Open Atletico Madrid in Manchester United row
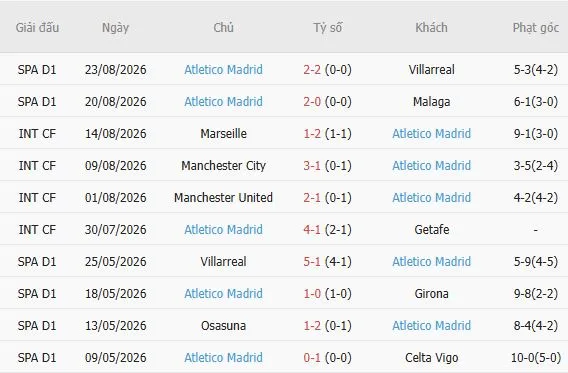 pyautogui.click(x=431, y=198)
